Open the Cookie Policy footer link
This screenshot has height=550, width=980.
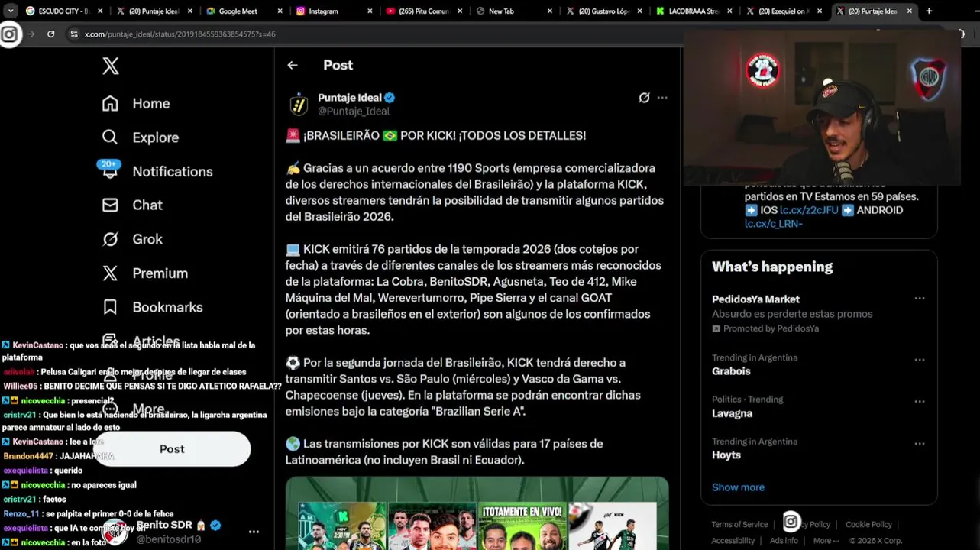(x=868, y=524)
